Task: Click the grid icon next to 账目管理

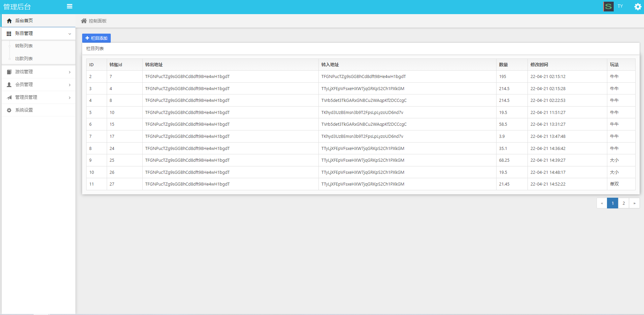Action: pyautogui.click(x=9, y=34)
